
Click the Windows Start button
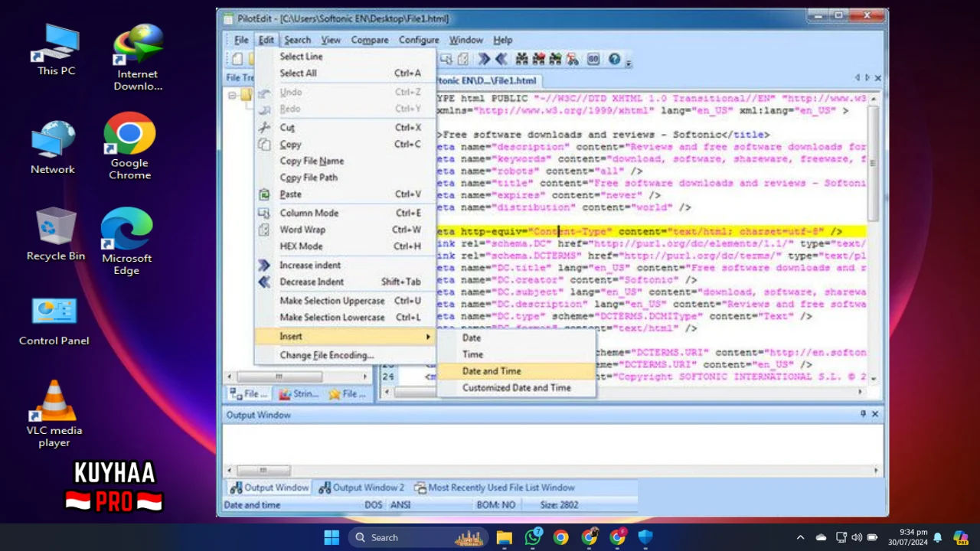[332, 537]
